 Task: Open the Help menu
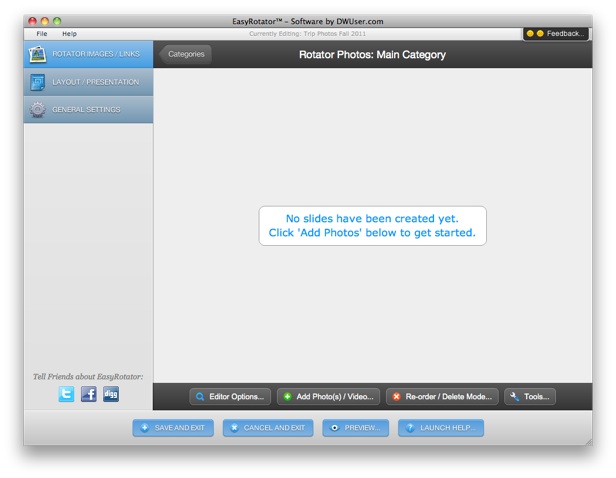click(69, 34)
